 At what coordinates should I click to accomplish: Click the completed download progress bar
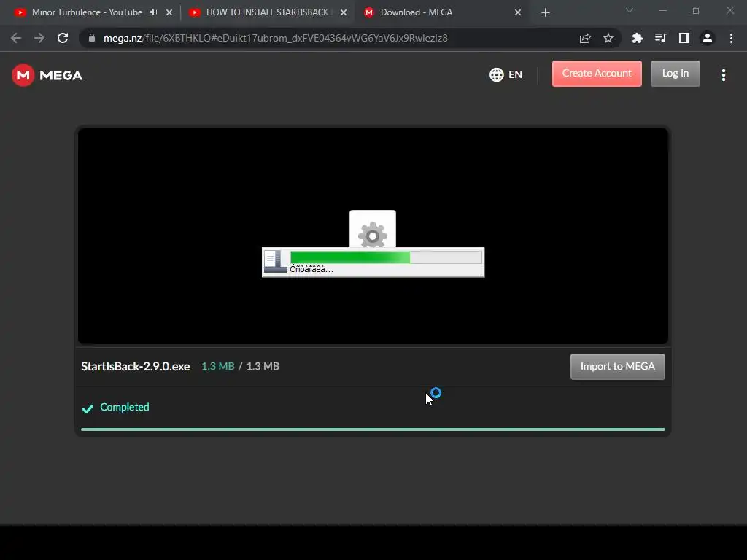click(373, 429)
